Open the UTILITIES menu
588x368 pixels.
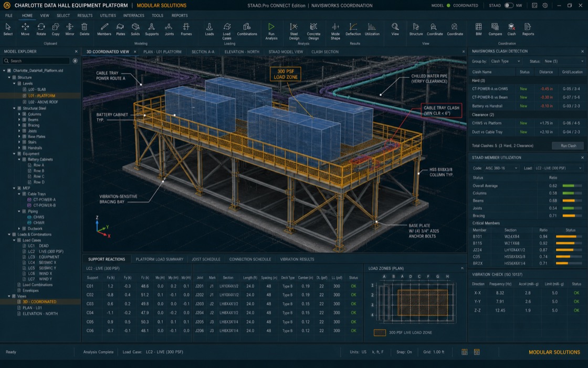108,15
